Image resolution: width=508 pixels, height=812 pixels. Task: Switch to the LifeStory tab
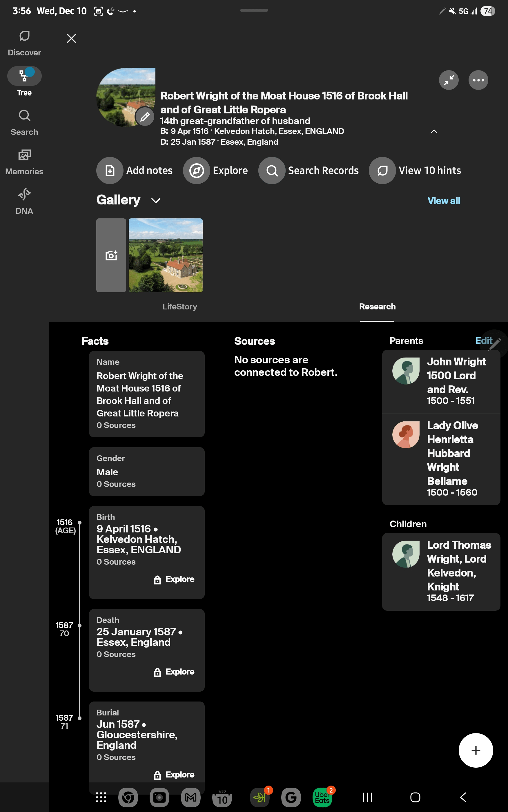[x=180, y=307]
